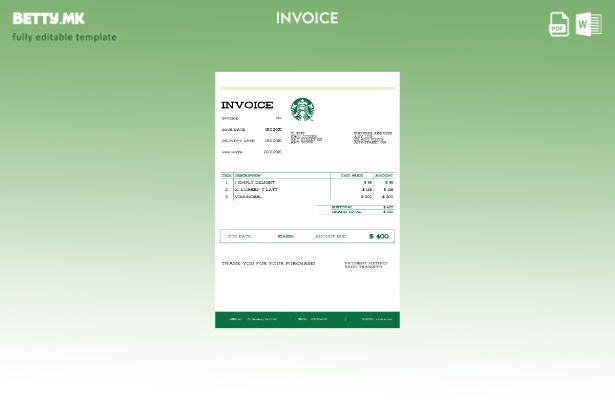
Task: Click the $ 400 amount due value
Action: point(378,237)
